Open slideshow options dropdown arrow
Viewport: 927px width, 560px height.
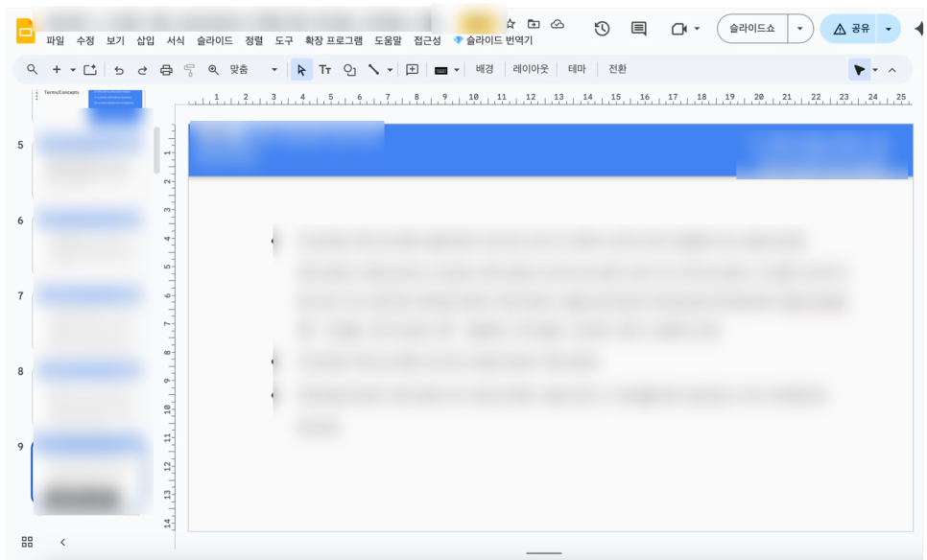(800, 29)
